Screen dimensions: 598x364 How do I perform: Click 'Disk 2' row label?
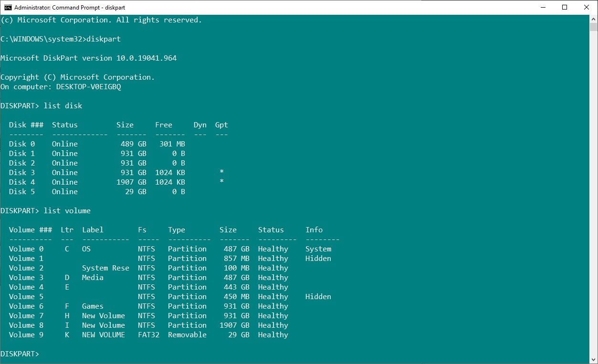(x=22, y=163)
